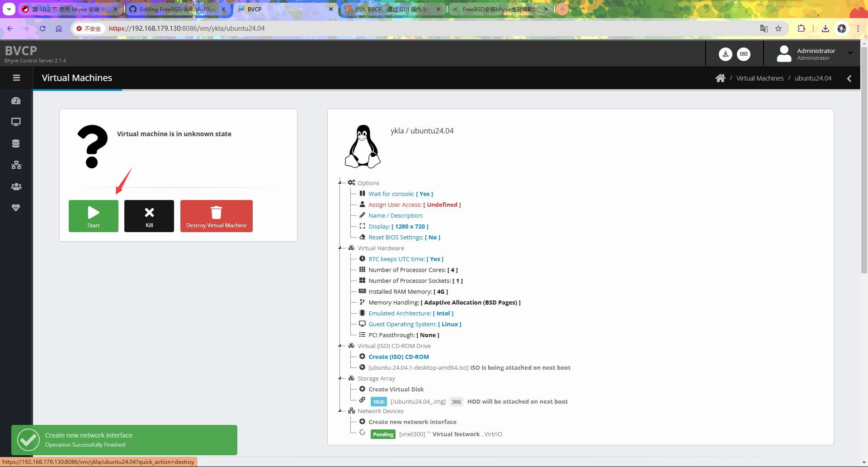Collapse the Network Devices tree section
Screen dimensions: 868x467
pyautogui.click(x=340, y=411)
